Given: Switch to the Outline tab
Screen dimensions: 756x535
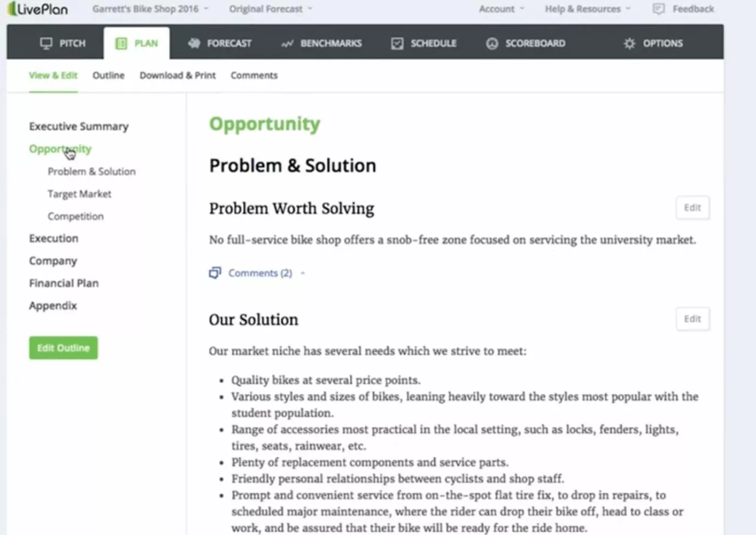Looking at the screenshot, I should pos(108,75).
